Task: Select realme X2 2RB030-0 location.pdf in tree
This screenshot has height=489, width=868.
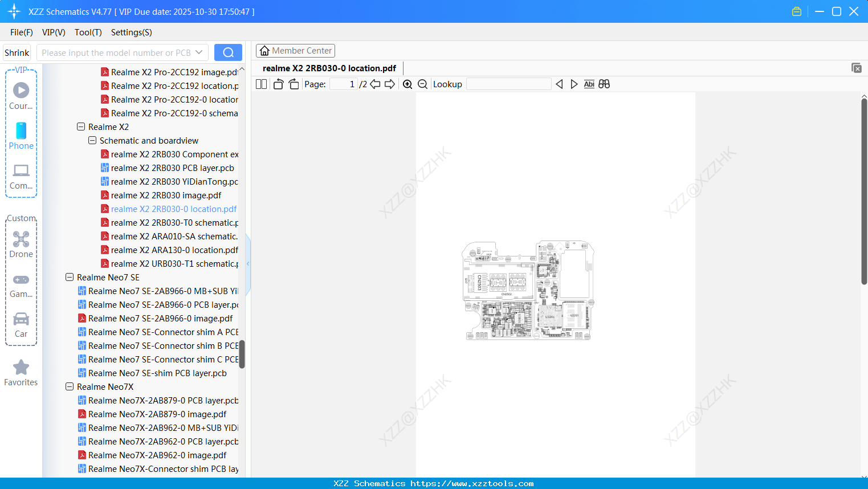Action: pos(169,209)
